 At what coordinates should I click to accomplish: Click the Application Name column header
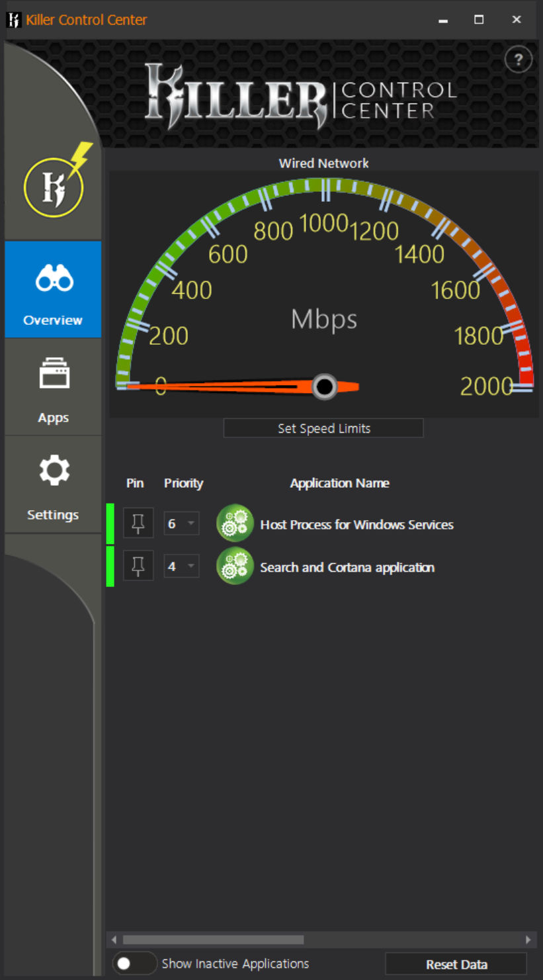pos(339,483)
